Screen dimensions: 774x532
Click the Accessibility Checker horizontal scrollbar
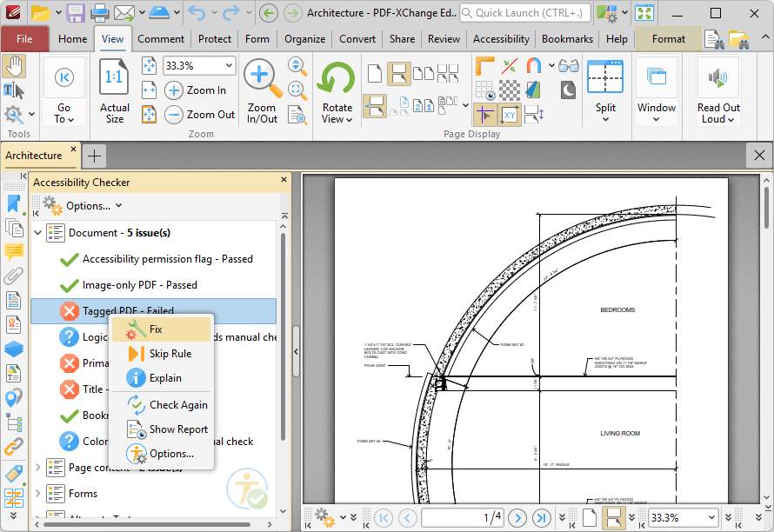(x=147, y=524)
